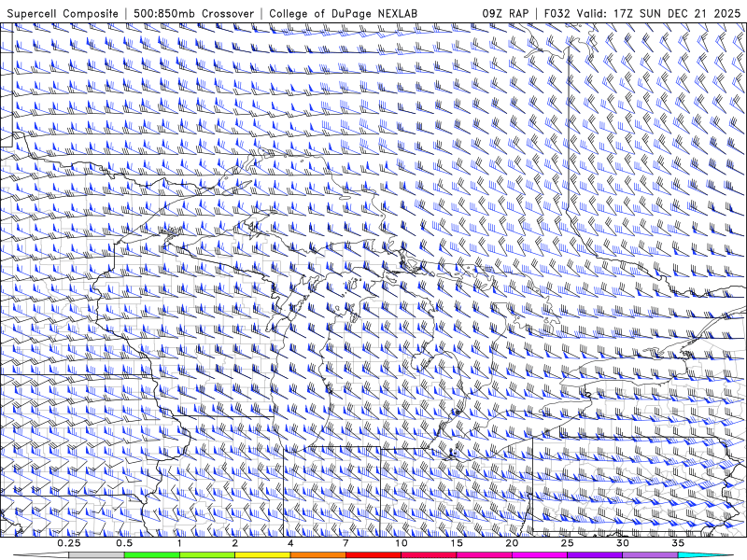The image size is (747, 560).
Task: Click the '09Z RAP' model run label
Action: tap(505, 13)
